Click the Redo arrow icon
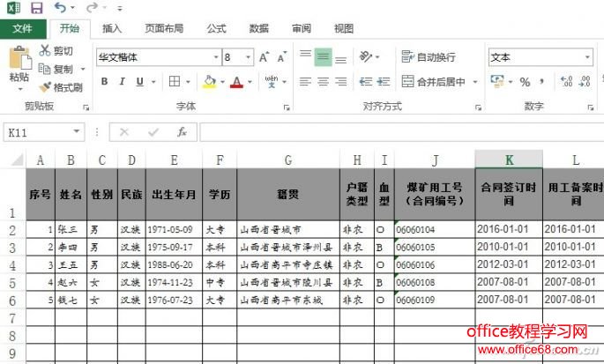604x364 pixels. (92, 7)
